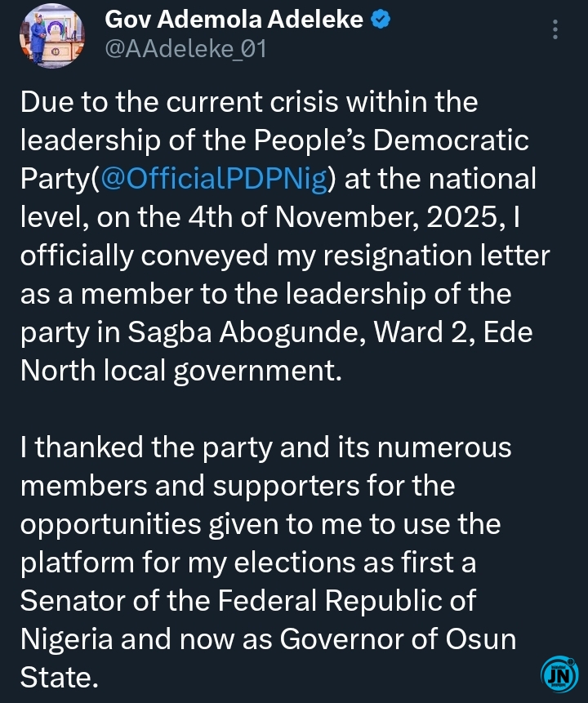Click the line "I thanked the party and its numerous"
Image resolution: width=588 pixels, height=703 pixels.
265,448
